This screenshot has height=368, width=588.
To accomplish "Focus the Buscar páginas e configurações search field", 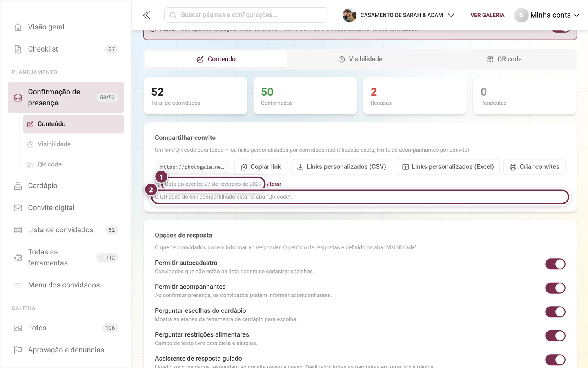I will coord(246,15).
